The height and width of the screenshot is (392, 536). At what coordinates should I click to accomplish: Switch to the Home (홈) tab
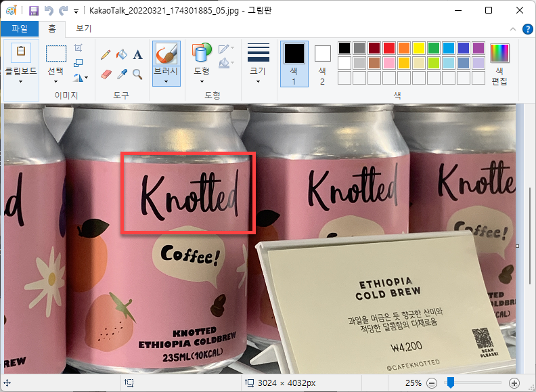[x=52, y=28]
